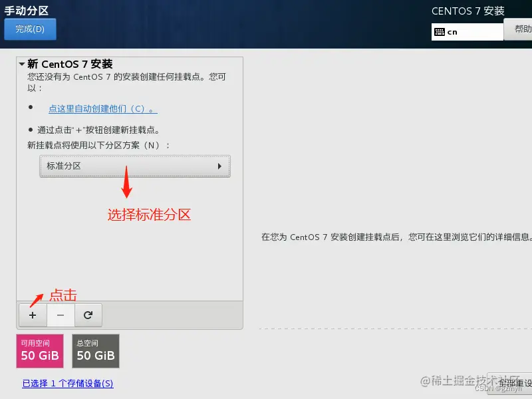The width and height of the screenshot is (532, 399).
Task: Click the 帮助 button
Action: tap(518, 29)
